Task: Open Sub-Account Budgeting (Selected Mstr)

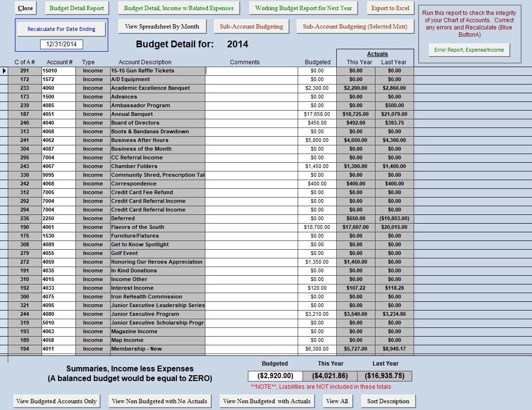Action: 355,27
